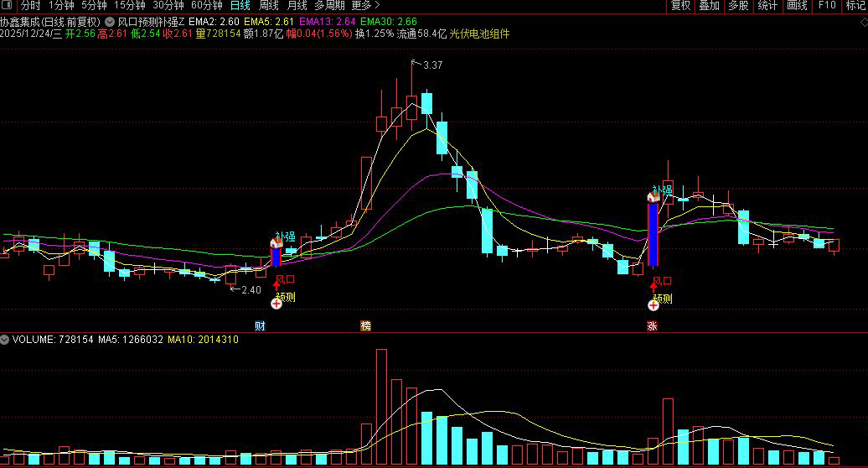Switch to the 60分钟 period tab

point(207,6)
